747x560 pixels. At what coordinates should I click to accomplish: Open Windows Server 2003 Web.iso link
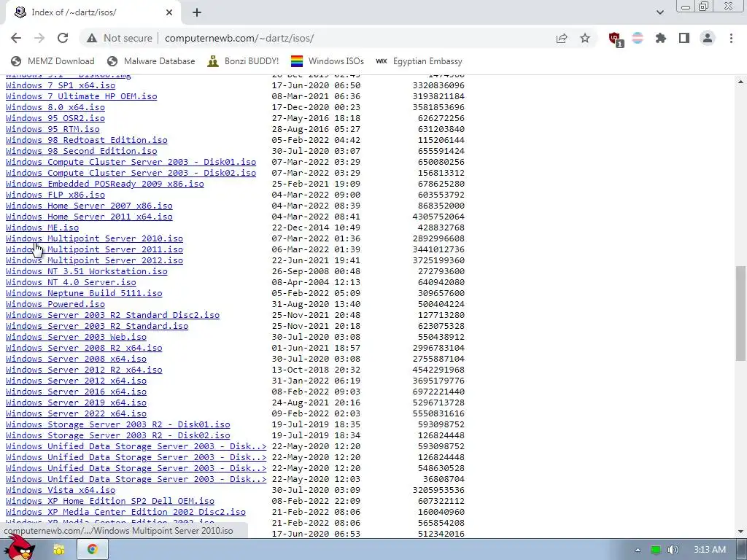point(76,338)
